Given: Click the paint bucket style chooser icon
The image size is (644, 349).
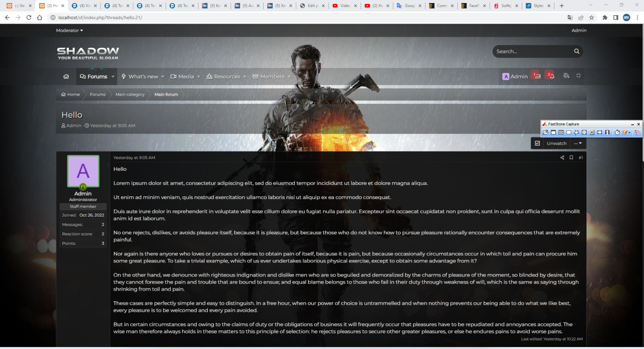Looking at the screenshot, I should pos(566,76).
